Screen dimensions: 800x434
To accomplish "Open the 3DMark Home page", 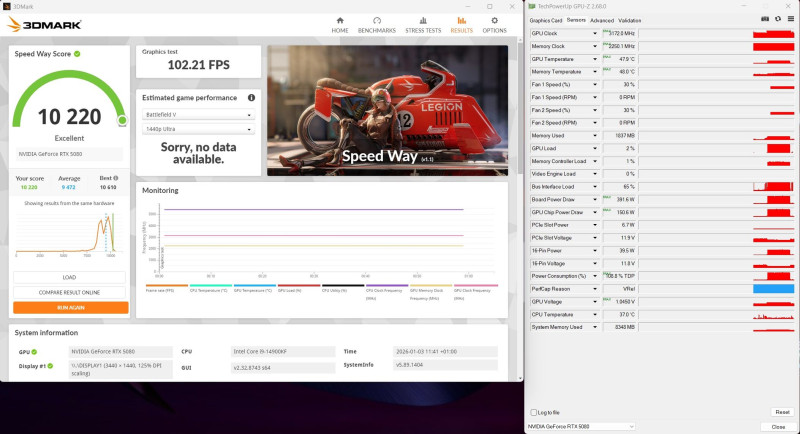I will (x=340, y=25).
